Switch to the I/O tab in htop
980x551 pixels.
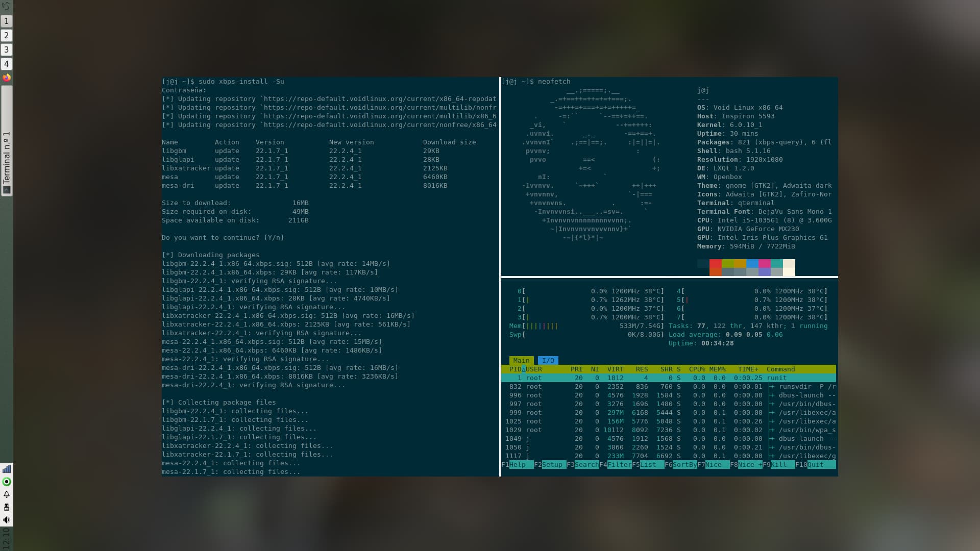point(548,360)
